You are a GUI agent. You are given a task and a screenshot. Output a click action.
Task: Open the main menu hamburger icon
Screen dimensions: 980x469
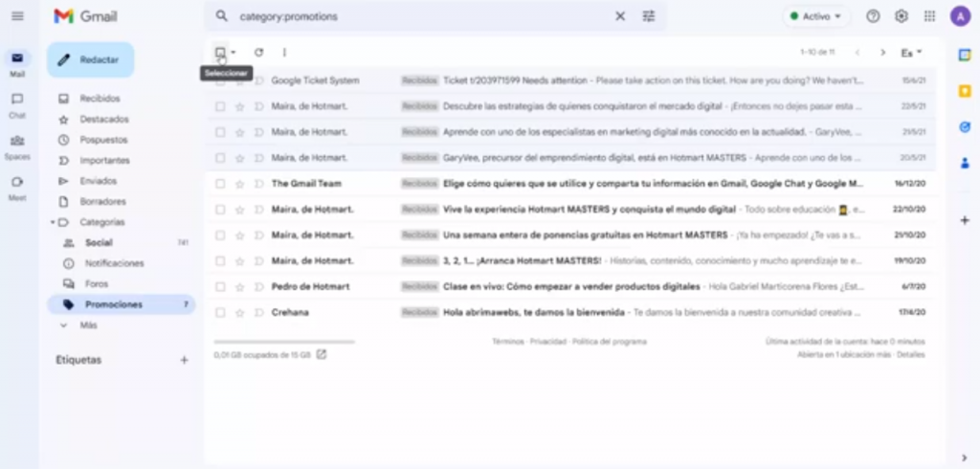point(17,16)
